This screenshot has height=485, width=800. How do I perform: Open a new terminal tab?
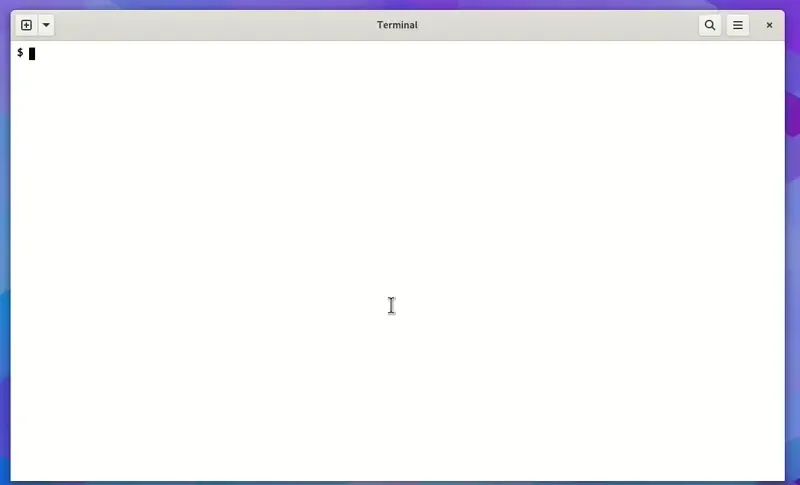coord(27,25)
